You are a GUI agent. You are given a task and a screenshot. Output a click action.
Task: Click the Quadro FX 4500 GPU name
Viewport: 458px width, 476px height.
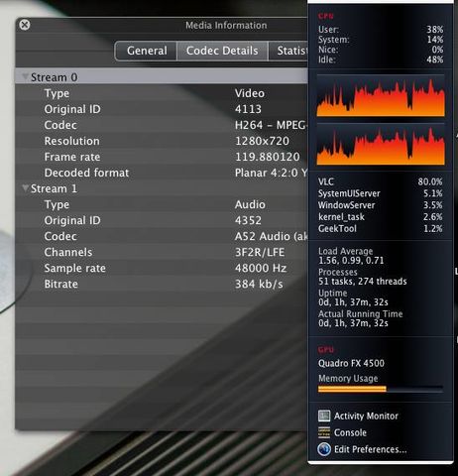point(351,363)
